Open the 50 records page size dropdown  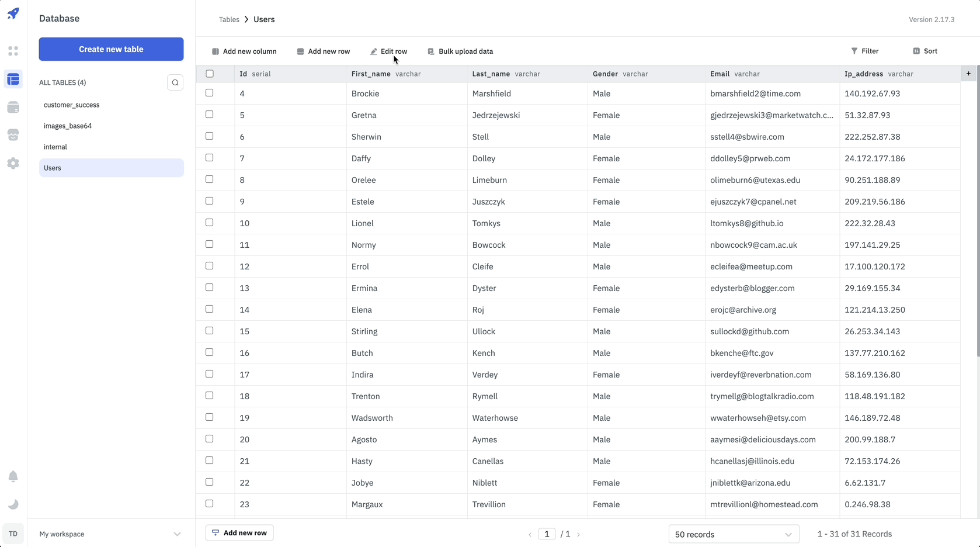pos(733,534)
